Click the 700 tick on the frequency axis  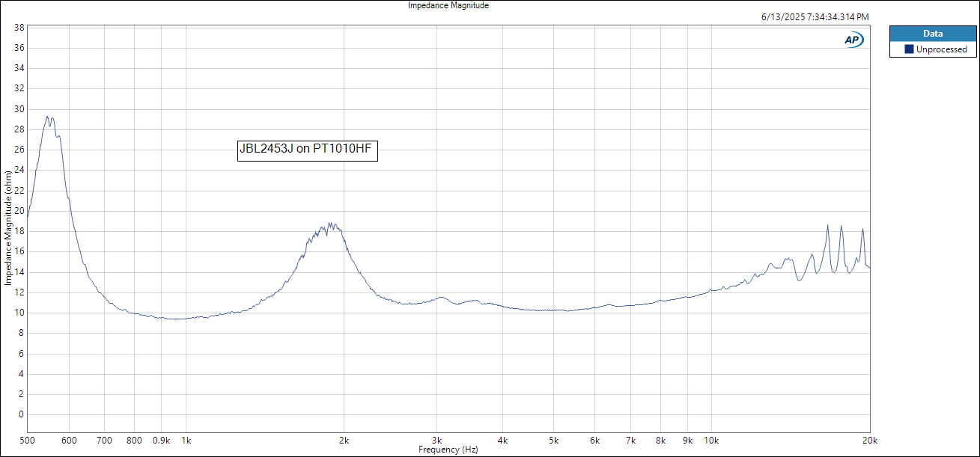105,441
